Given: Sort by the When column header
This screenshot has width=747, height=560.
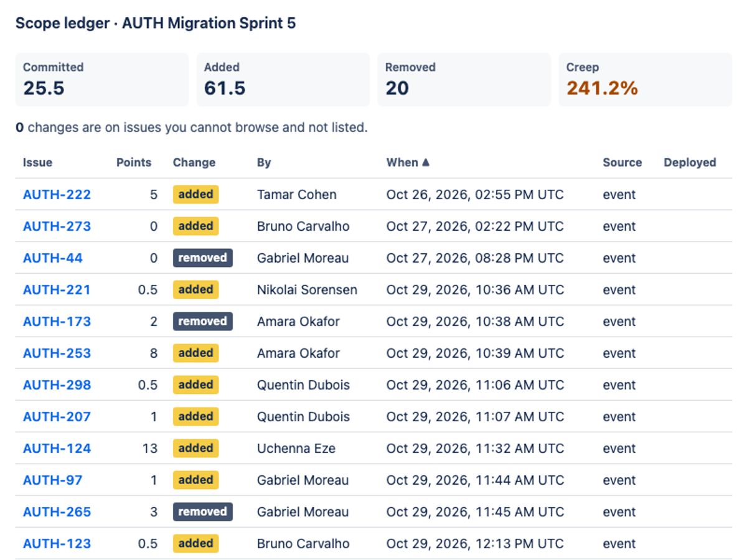Looking at the screenshot, I should (408, 162).
